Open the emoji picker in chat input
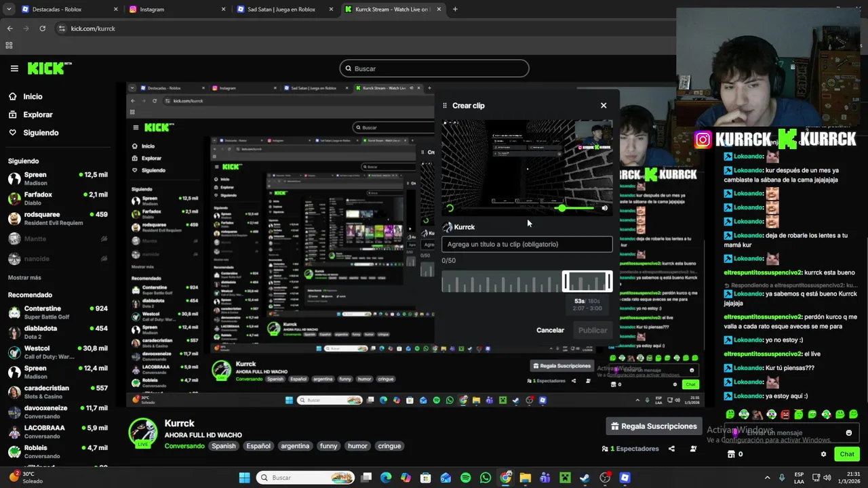Screen dimensions: 868x488 click(849, 432)
